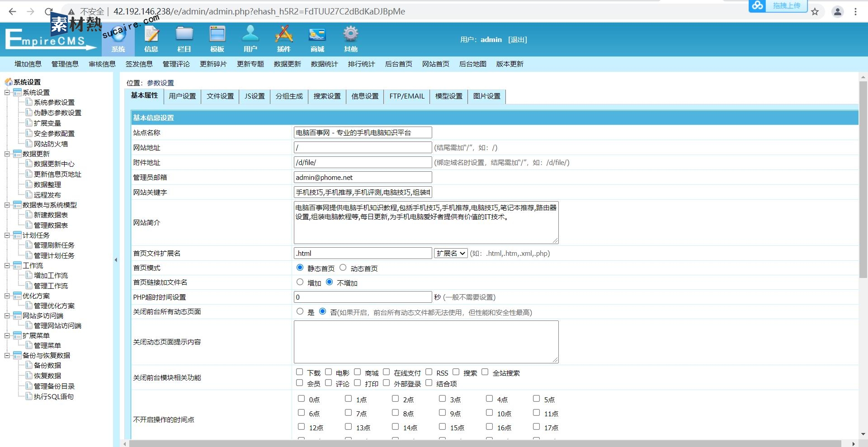
Task: Collapse the 数据更新 tree node
Action: tap(7, 154)
